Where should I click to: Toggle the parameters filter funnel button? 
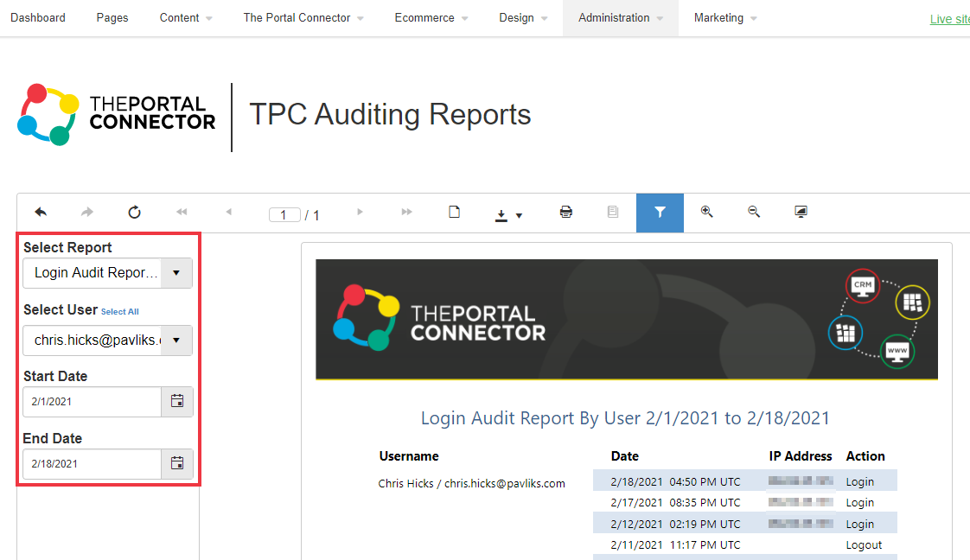coord(660,213)
